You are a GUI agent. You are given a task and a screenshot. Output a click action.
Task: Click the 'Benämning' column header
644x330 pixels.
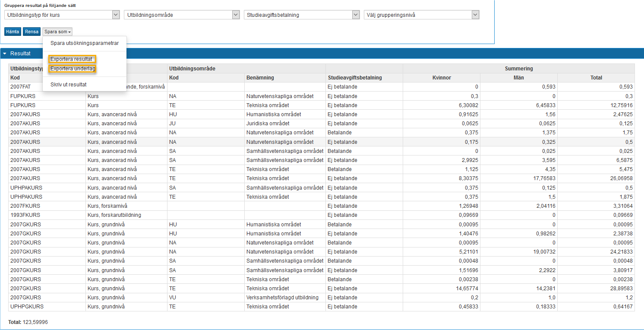(x=285, y=78)
